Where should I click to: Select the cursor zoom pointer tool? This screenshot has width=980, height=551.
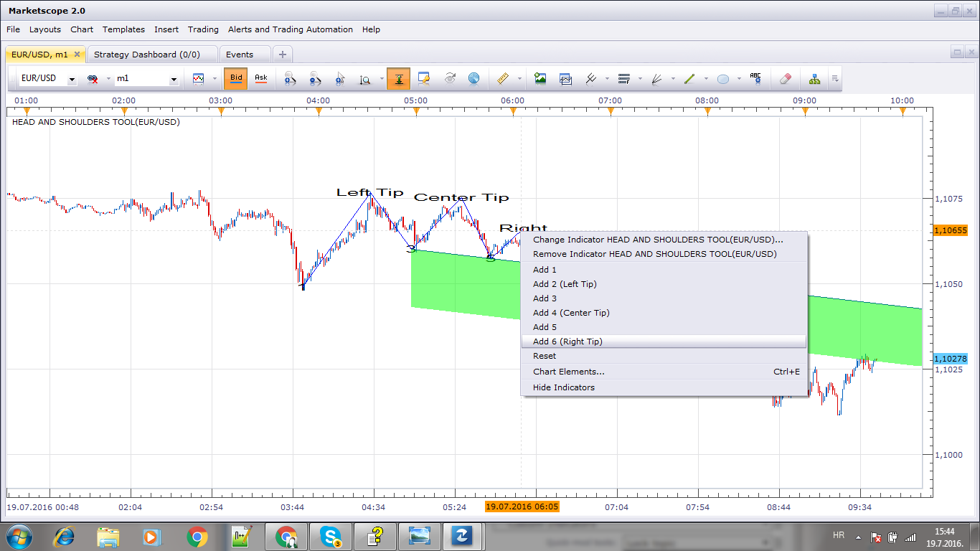point(340,78)
